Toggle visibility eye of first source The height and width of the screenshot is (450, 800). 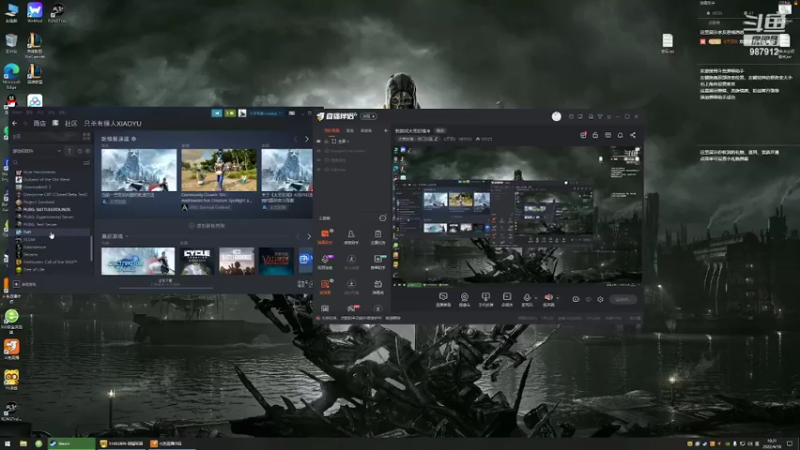(319, 141)
